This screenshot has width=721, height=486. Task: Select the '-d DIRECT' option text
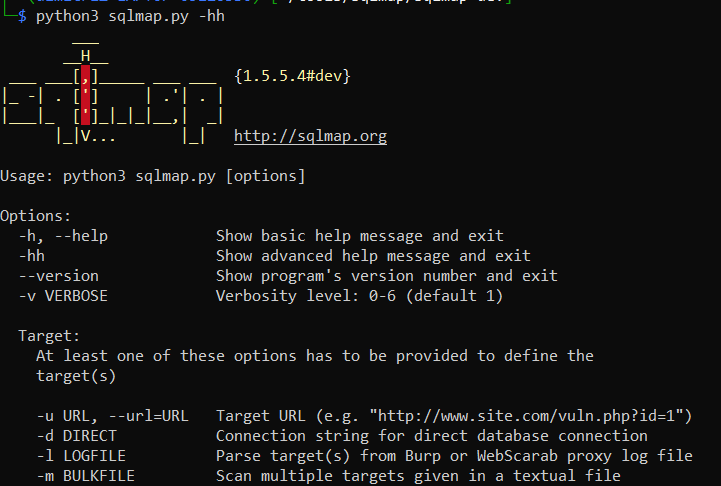(x=77, y=436)
